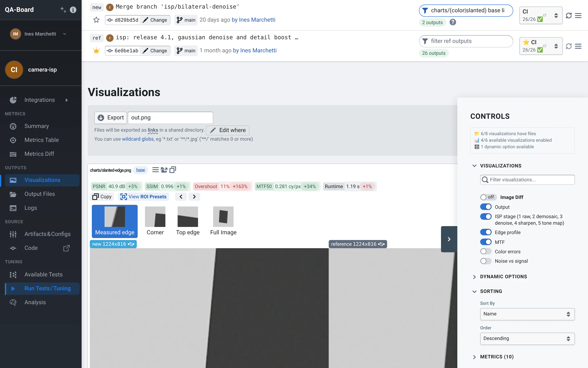Click the CI project logo for camera-isp
588x368 pixels.
coord(14,70)
